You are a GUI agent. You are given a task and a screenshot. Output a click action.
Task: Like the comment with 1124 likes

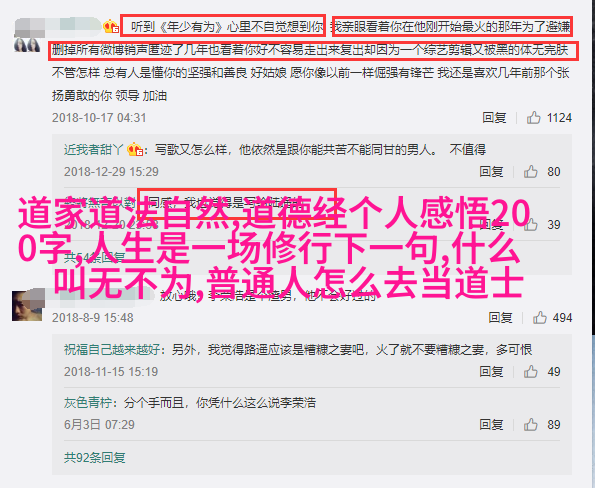[533, 118]
